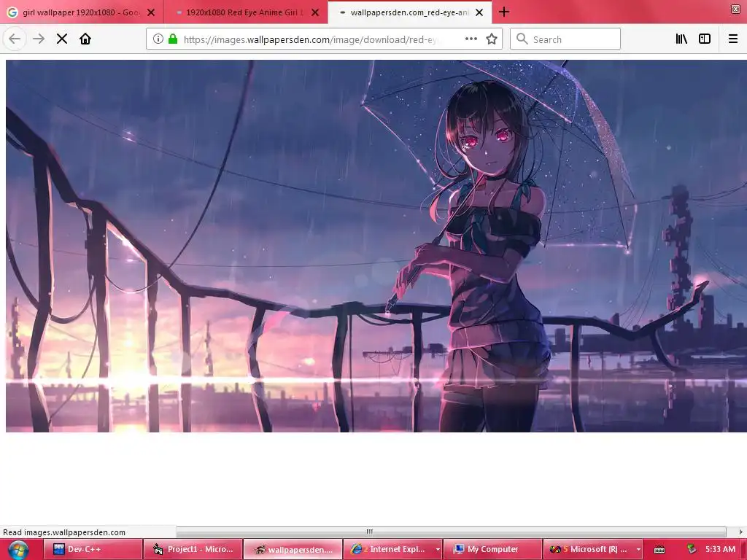This screenshot has width=747, height=560.
Task: Expand Microsoft (R) group dropdown arrow
Action: pos(638,550)
